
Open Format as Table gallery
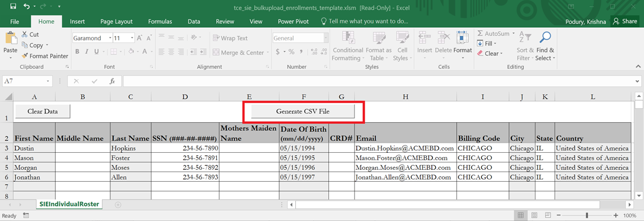(379, 47)
